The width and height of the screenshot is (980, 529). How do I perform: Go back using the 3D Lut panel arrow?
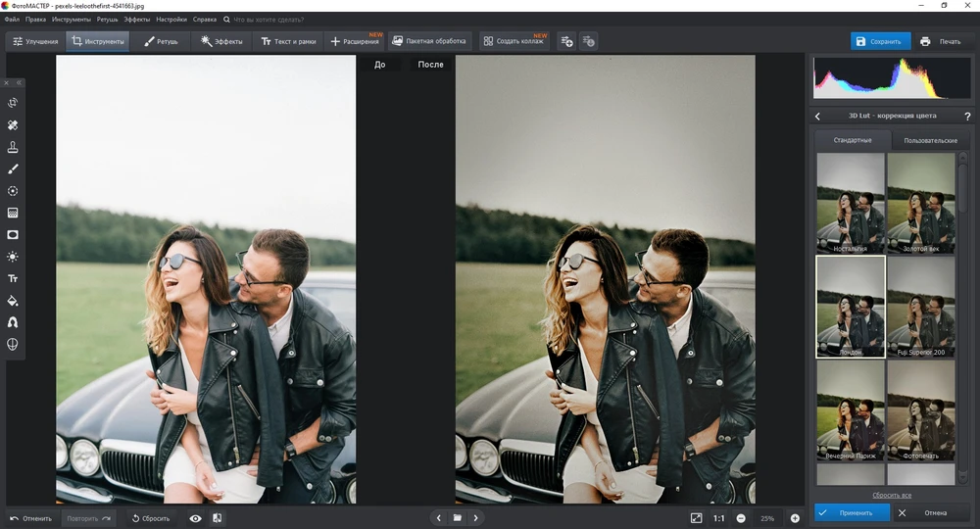pos(818,116)
